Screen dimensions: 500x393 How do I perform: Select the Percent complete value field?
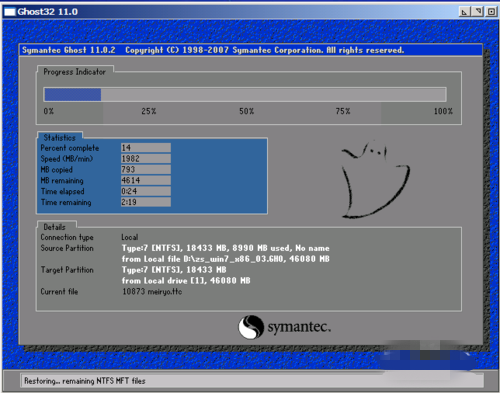pyautogui.click(x=146, y=148)
